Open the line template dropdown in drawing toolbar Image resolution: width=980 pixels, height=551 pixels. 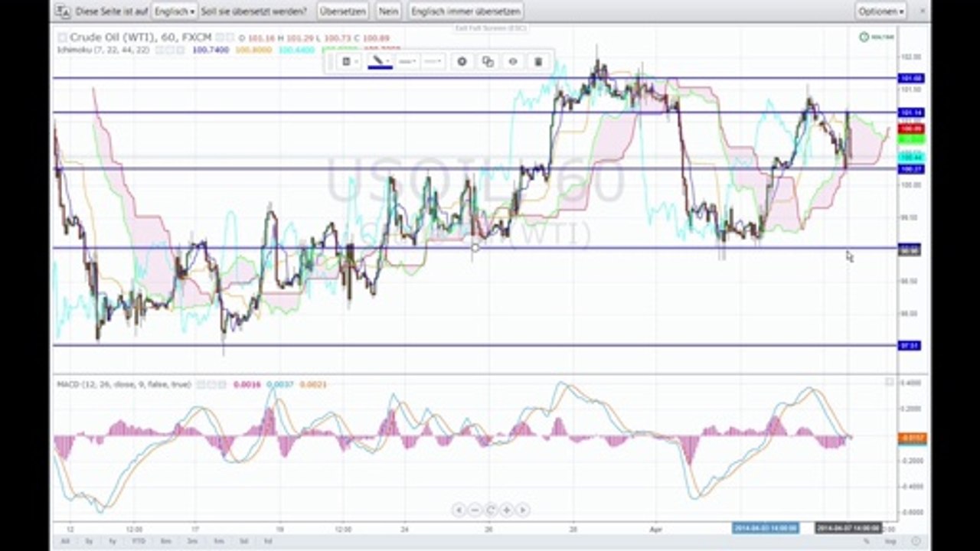pos(349,61)
